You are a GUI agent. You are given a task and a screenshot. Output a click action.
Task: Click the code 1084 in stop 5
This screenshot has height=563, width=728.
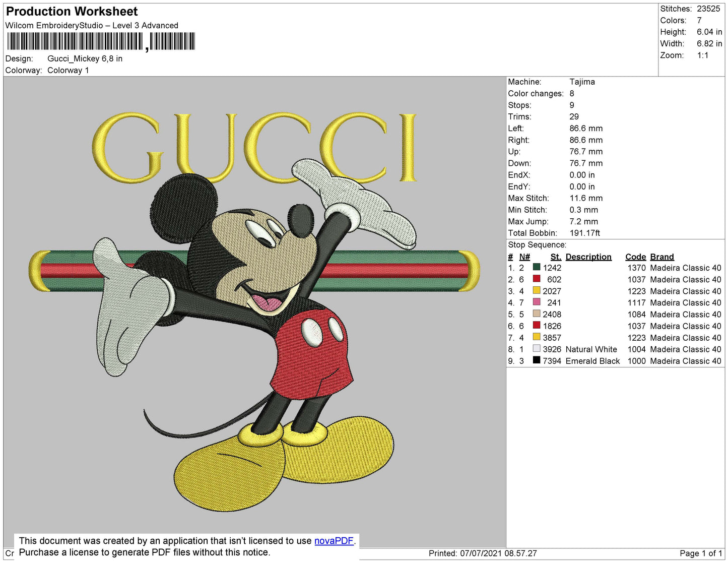(636, 314)
